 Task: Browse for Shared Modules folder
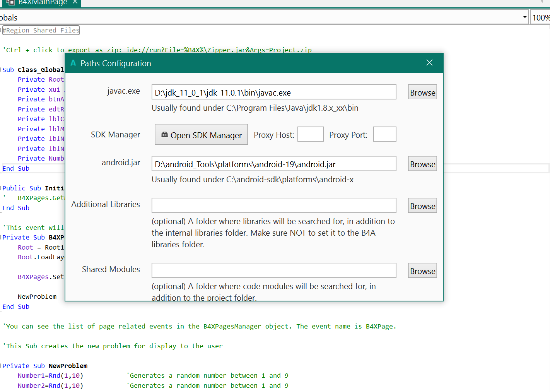[422, 270]
